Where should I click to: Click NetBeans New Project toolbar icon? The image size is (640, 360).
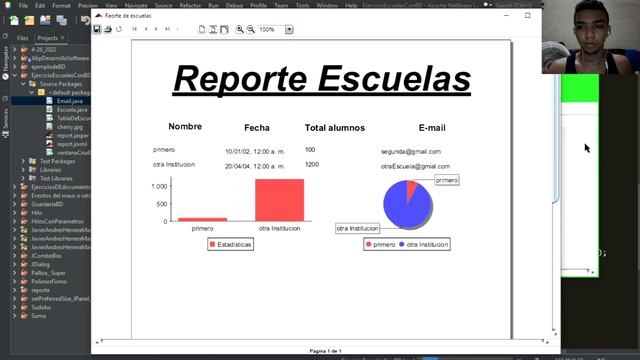[29, 20]
